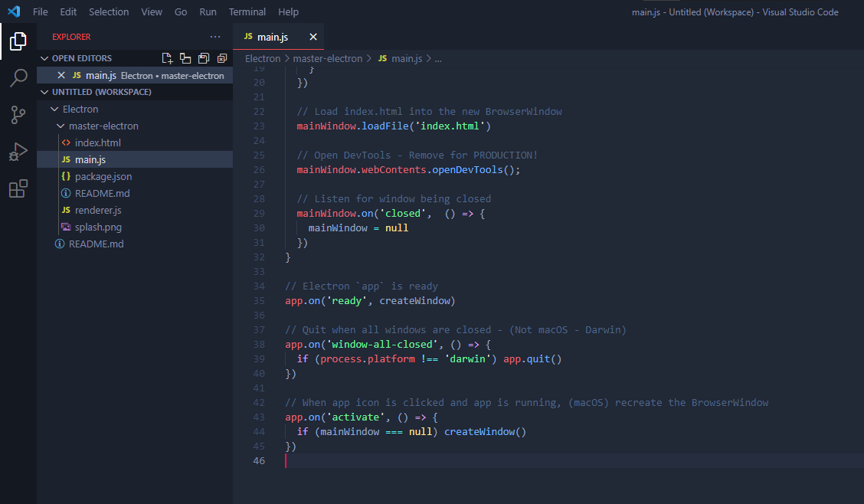Click 'loadFile' on line 23

(385, 126)
